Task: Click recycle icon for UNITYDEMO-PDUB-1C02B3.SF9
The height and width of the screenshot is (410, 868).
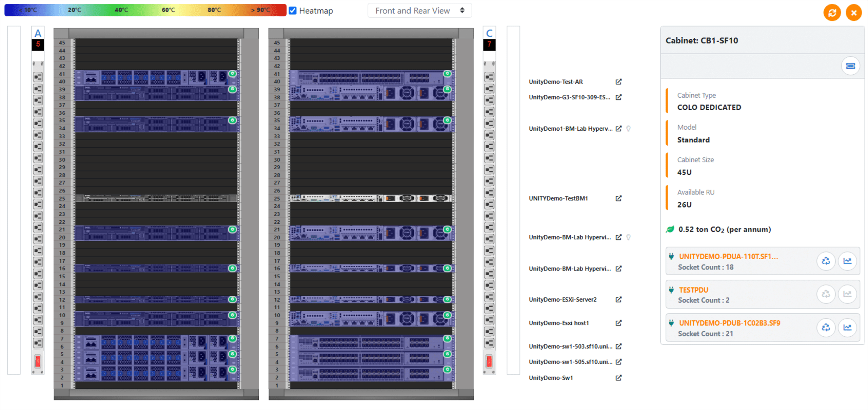Action: (826, 327)
